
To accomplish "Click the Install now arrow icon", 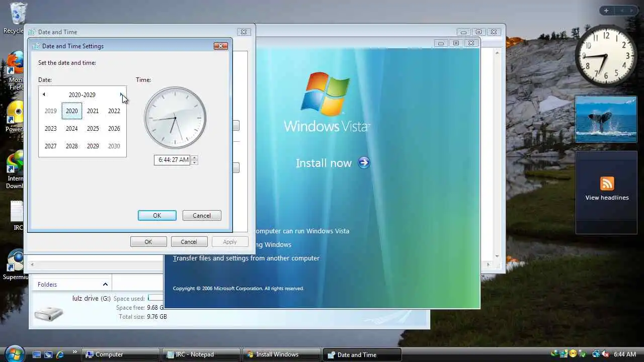I will pyautogui.click(x=364, y=162).
